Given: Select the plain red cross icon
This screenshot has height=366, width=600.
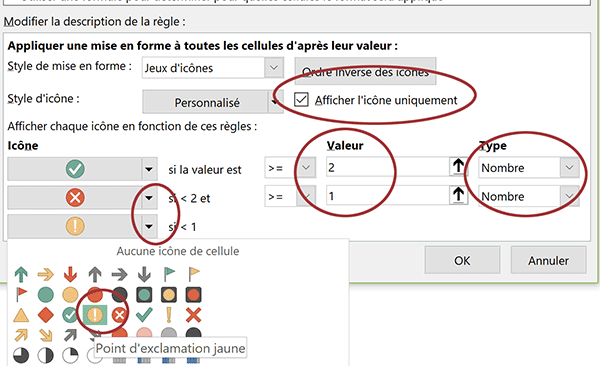Looking at the screenshot, I should pos(193,315).
